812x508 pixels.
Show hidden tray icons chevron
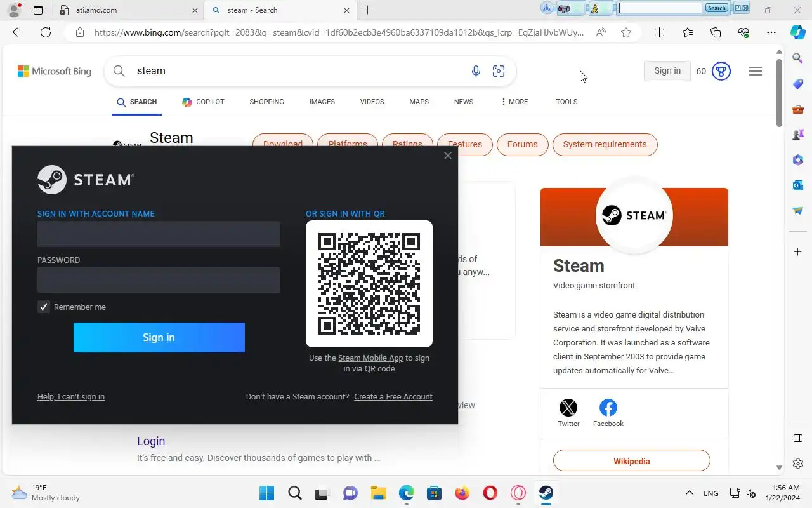coord(689,493)
